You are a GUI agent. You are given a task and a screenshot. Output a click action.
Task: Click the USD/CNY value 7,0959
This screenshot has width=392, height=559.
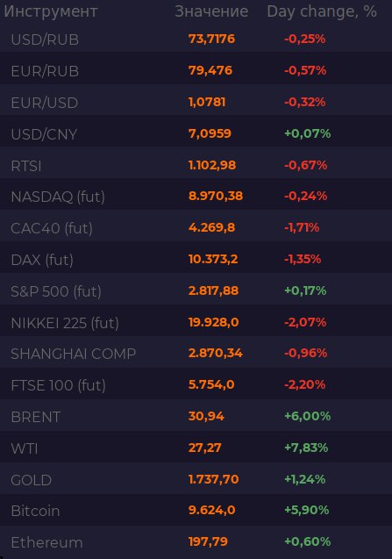(x=210, y=133)
